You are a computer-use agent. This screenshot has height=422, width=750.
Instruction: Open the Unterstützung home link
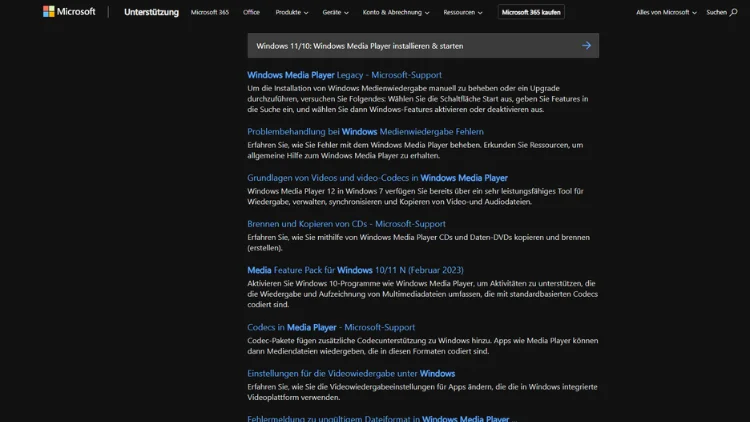click(151, 12)
